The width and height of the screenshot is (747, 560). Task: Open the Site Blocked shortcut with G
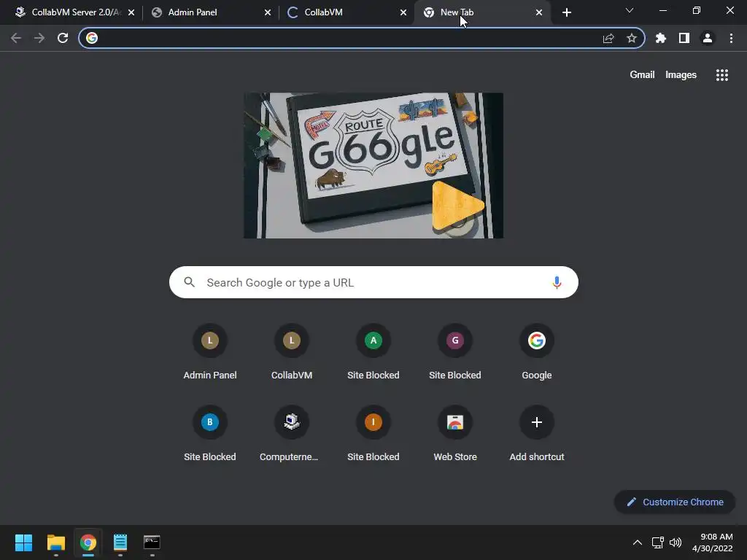tap(455, 352)
